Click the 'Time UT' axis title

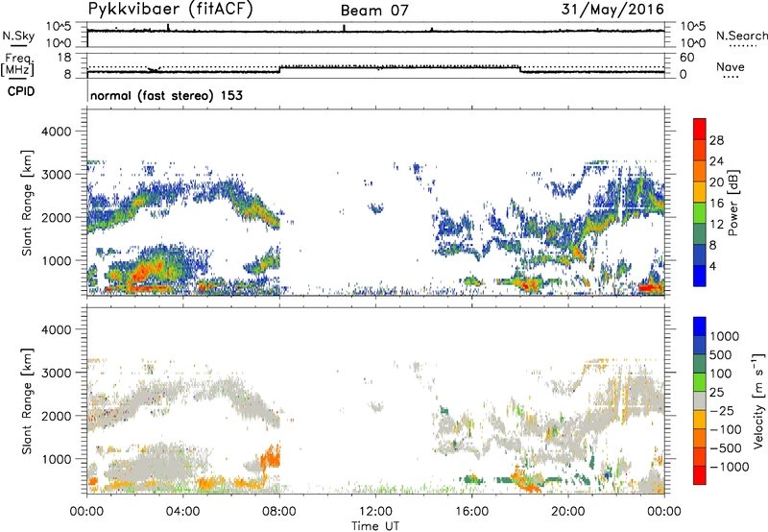(375, 525)
